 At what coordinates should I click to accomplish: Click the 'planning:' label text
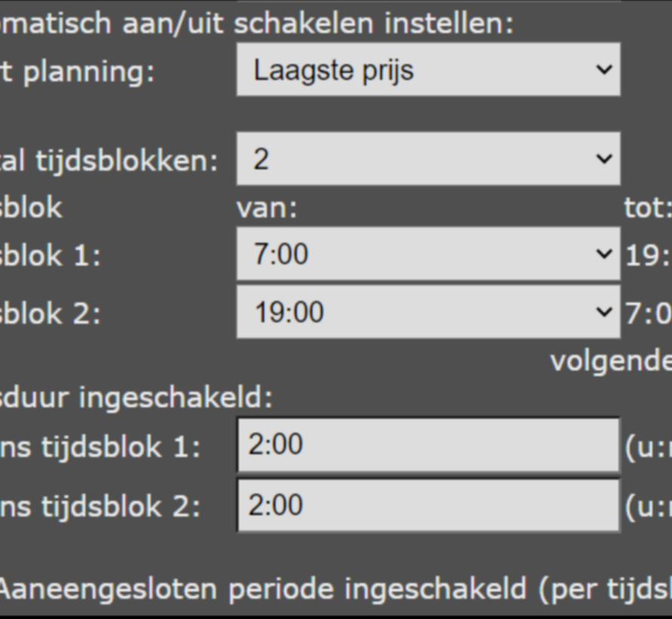[87, 72]
